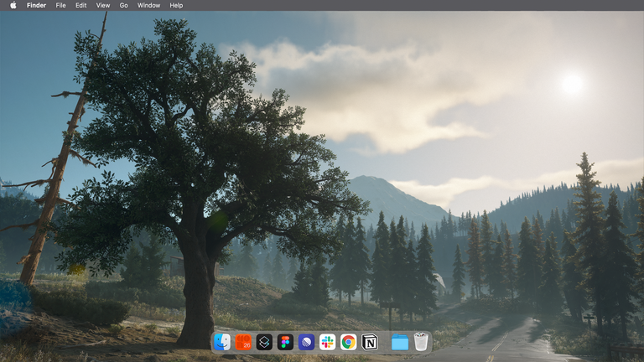This screenshot has height=362, width=644.
Task: Open the Finder application menu
Action: coord(36,5)
